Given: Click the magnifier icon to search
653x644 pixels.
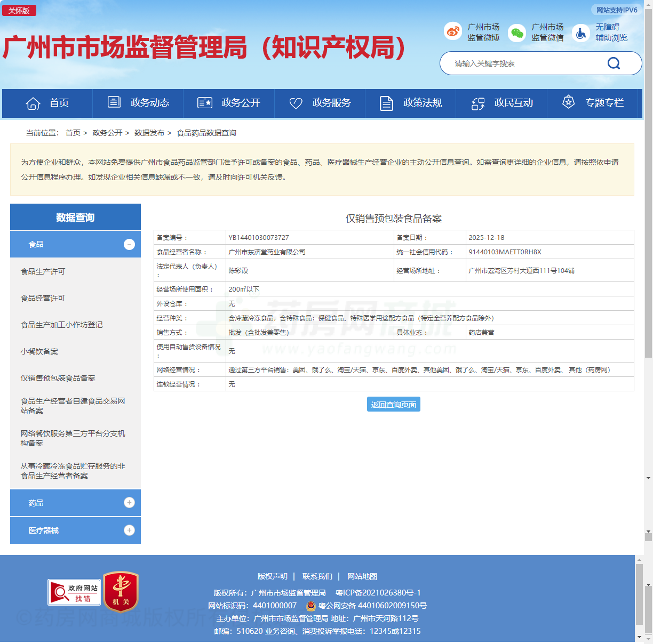Looking at the screenshot, I should tap(614, 63).
